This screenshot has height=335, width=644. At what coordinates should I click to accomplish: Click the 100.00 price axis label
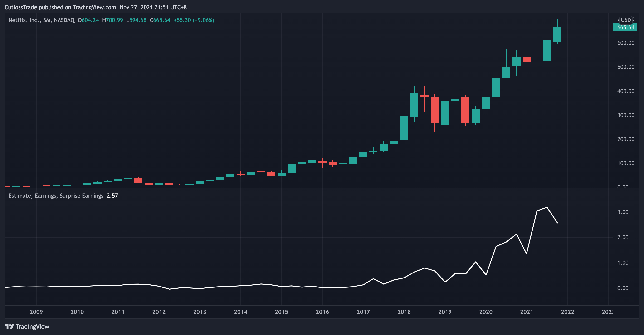click(x=626, y=163)
